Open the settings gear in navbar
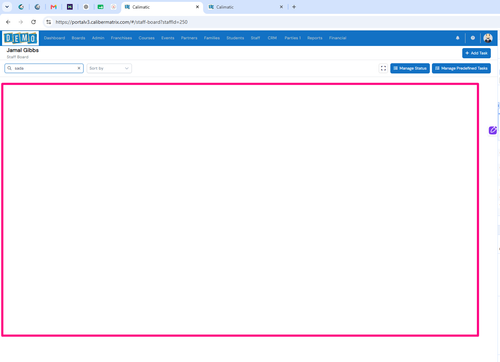The image size is (500, 362). 473,38
